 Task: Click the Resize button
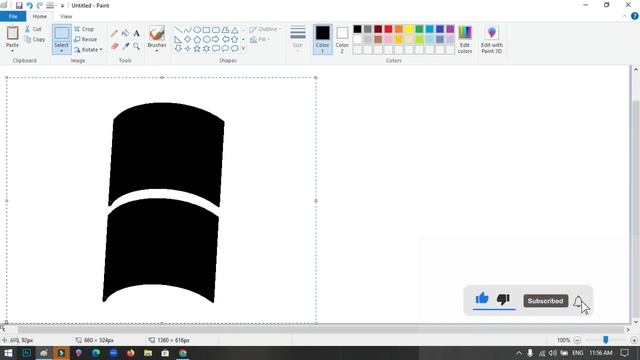point(86,39)
